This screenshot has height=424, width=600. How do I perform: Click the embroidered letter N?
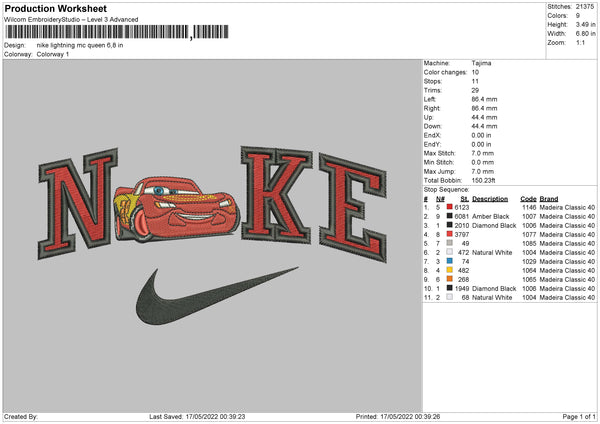pos(78,203)
